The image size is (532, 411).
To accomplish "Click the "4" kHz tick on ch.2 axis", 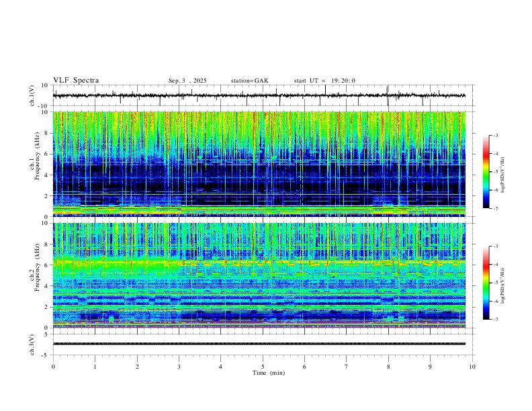I will click(x=46, y=286).
